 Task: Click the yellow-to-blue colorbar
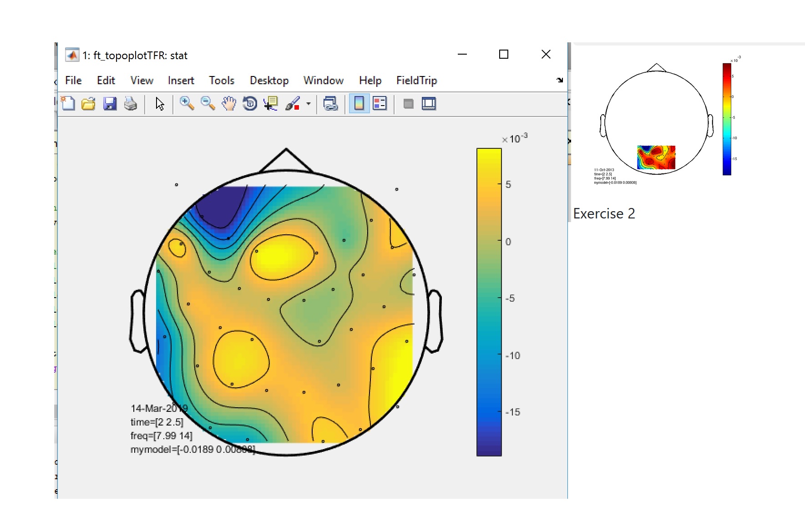[x=489, y=302]
